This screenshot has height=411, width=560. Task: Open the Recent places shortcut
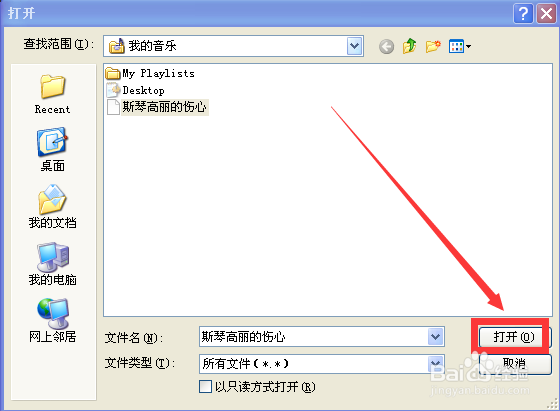52,94
